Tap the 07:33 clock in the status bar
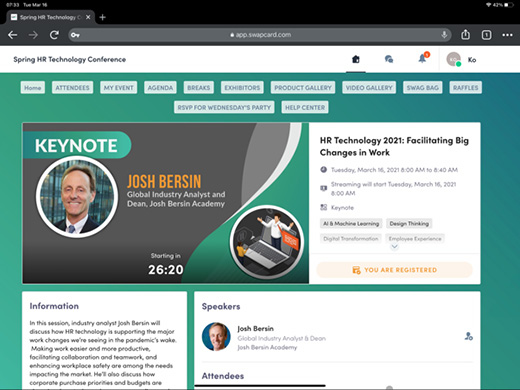This screenshot has width=520, height=390. click(13, 5)
